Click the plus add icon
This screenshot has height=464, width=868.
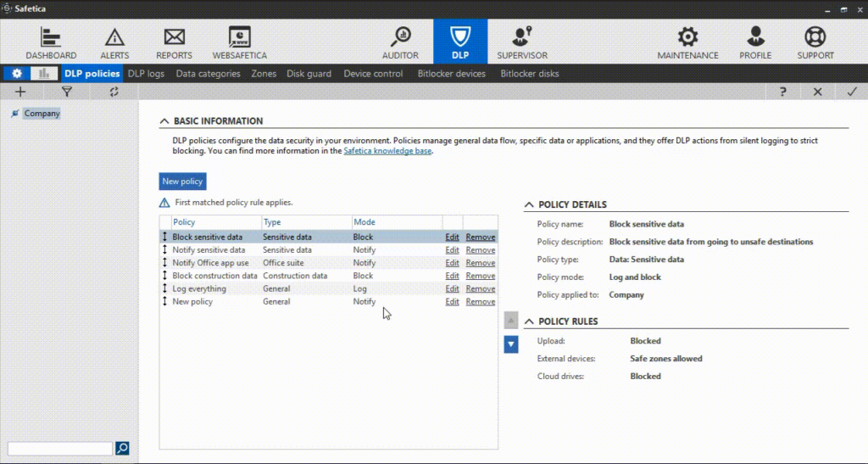pyautogui.click(x=20, y=92)
